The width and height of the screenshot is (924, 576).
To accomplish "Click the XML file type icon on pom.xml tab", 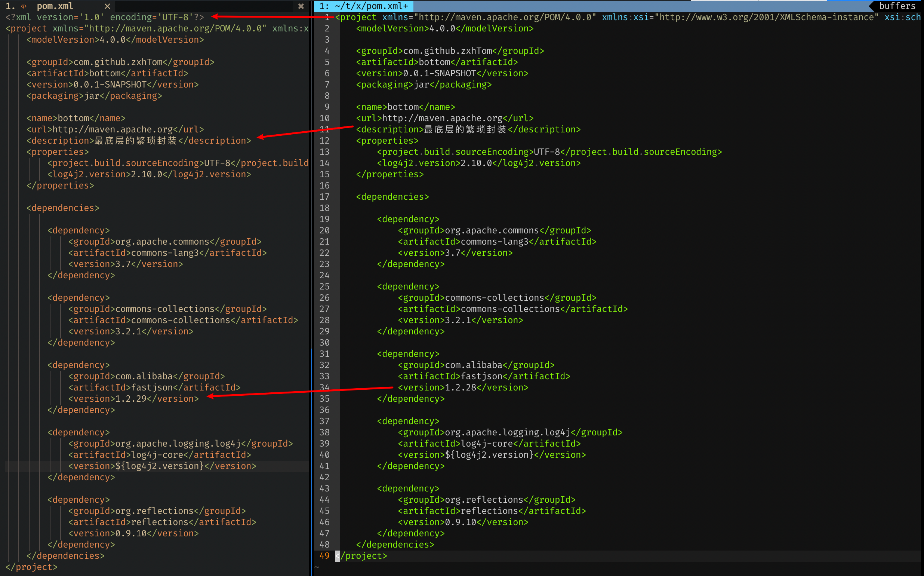I will [24, 6].
